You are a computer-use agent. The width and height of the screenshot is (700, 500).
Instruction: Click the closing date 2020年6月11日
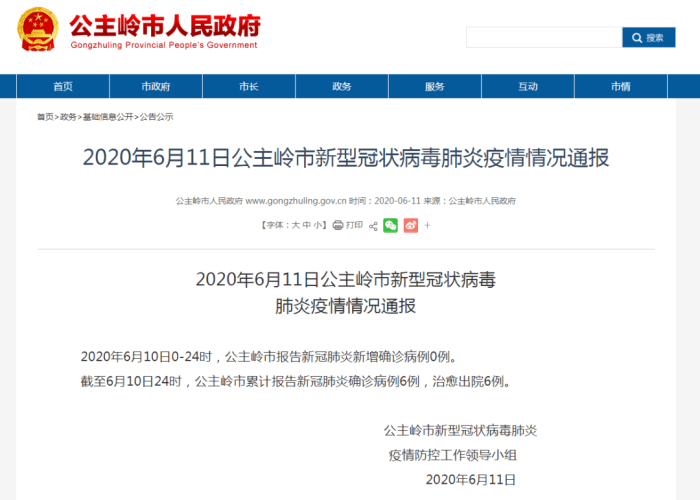[x=471, y=479]
